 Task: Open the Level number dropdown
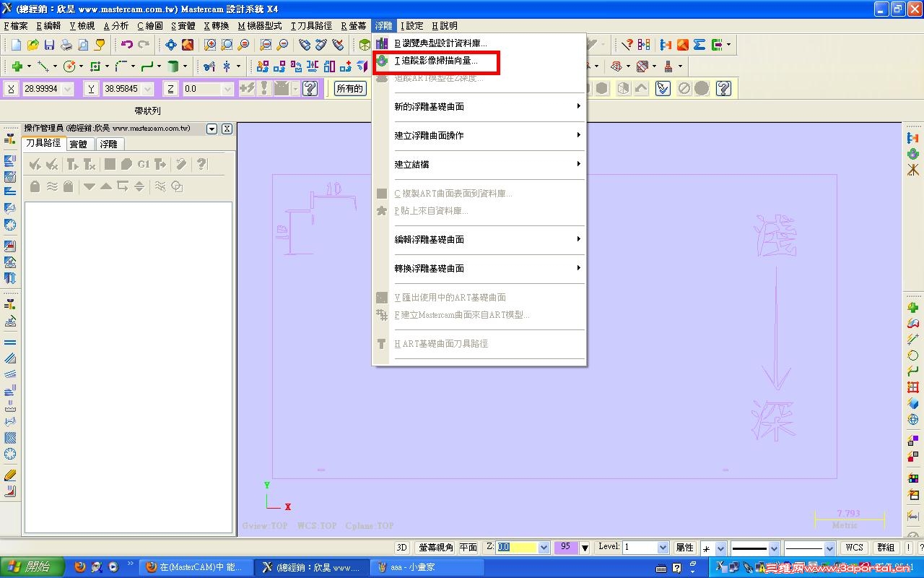click(663, 548)
